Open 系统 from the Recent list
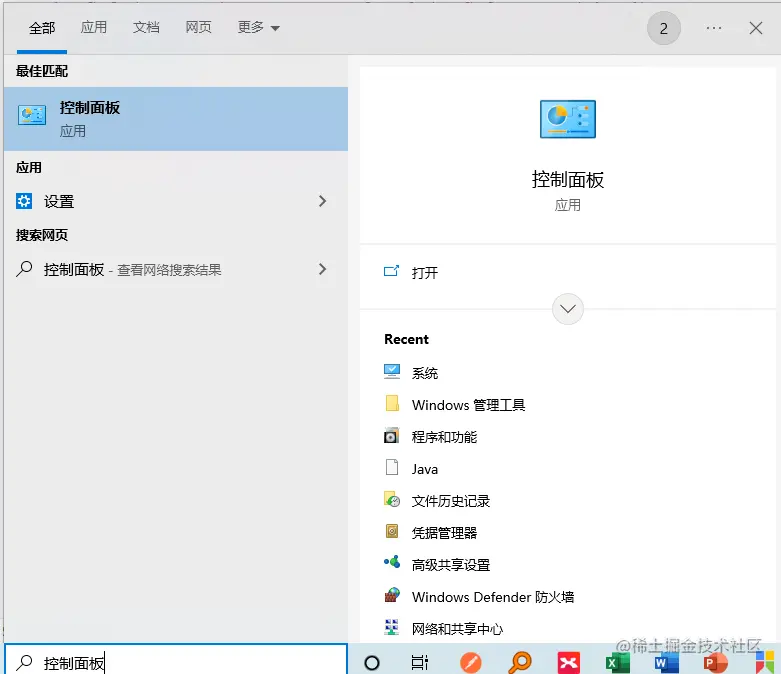This screenshot has height=674, width=781. coord(425,373)
